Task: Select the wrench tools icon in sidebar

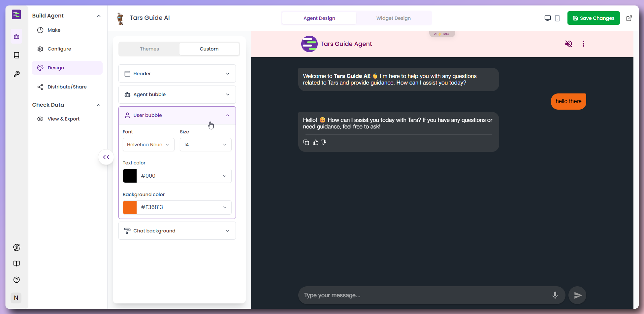Action: pyautogui.click(x=16, y=74)
